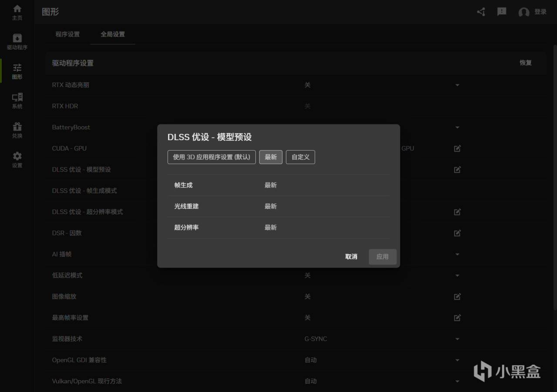Edit the DSR - 因数 setting
Viewport: 557px width, 392px height.
coord(457,233)
